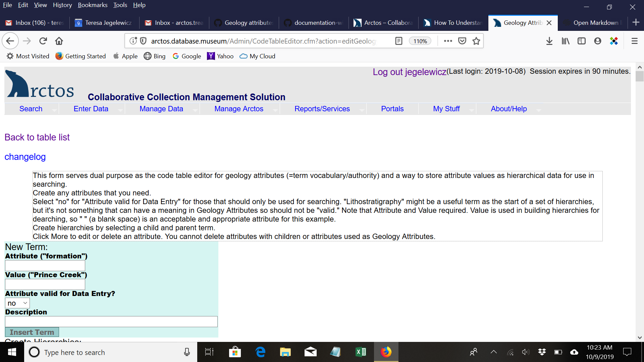Open the library bookshelf icon

pyautogui.click(x=566, y=41)
